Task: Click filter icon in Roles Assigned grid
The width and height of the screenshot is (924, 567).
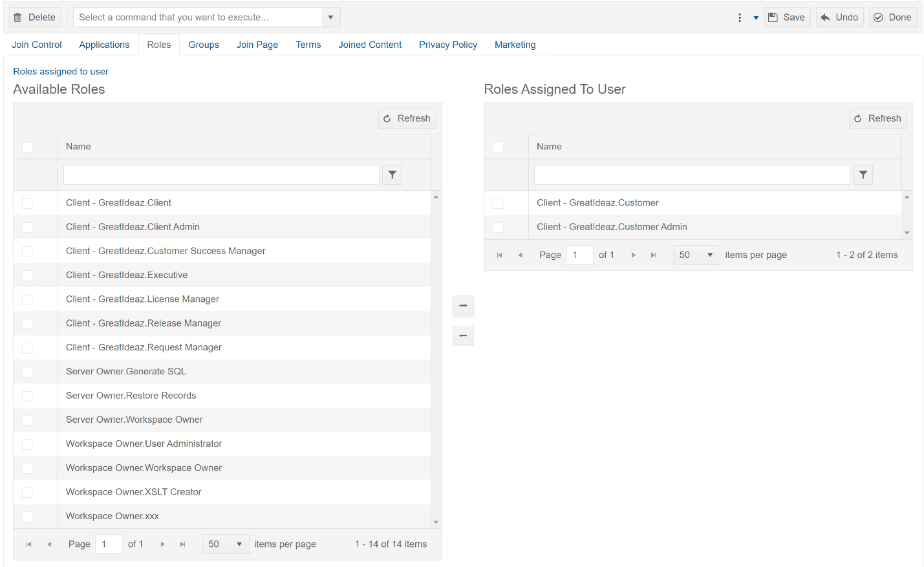Action: (863, 175)
